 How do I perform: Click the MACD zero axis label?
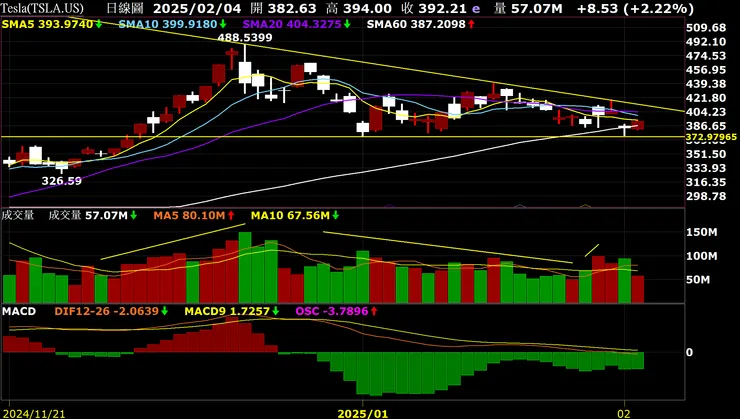pos(690,352)
